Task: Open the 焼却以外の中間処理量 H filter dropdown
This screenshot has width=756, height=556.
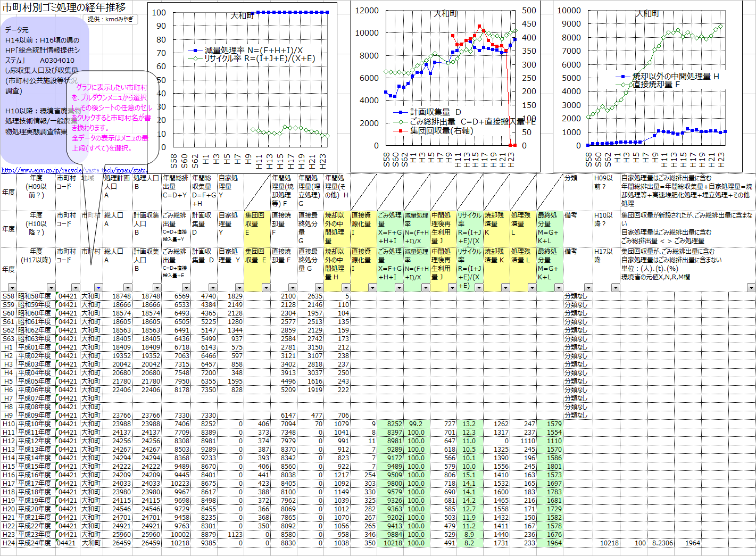Action: click(x=346, y=288)
